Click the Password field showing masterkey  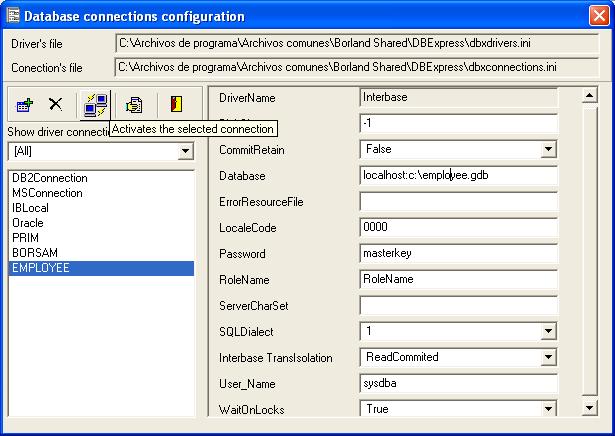(458, 253)
